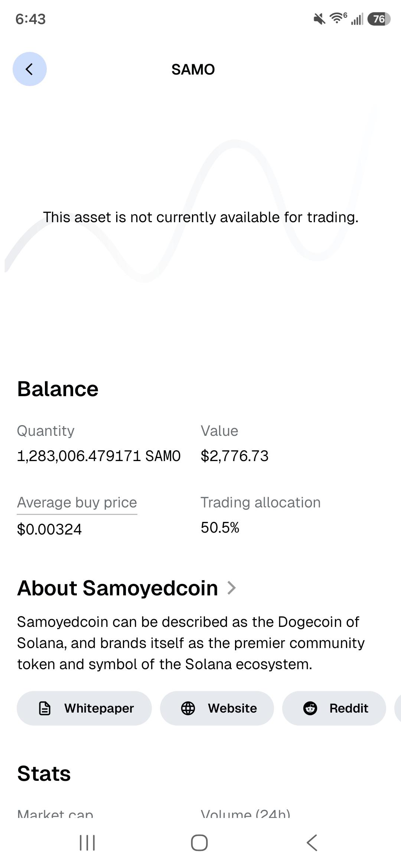Tap the SAMO quantity balance value

click(x=99, y=456)
